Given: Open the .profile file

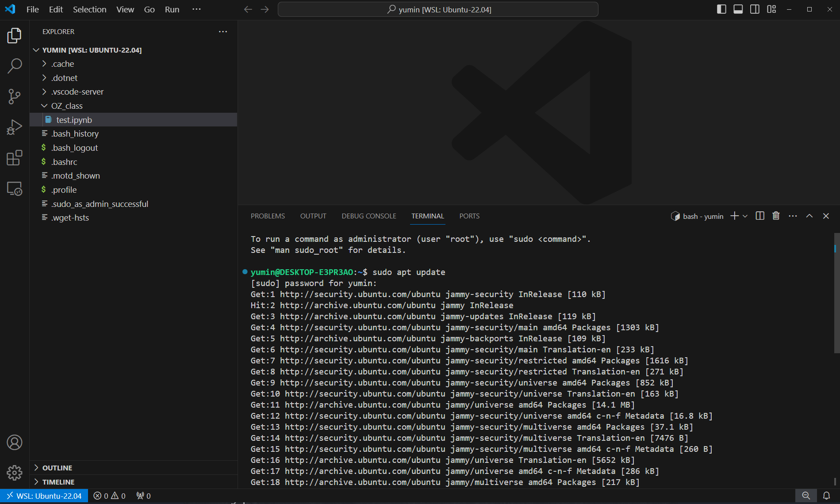Looking at the screenshot, I should [x=134, y=190].
